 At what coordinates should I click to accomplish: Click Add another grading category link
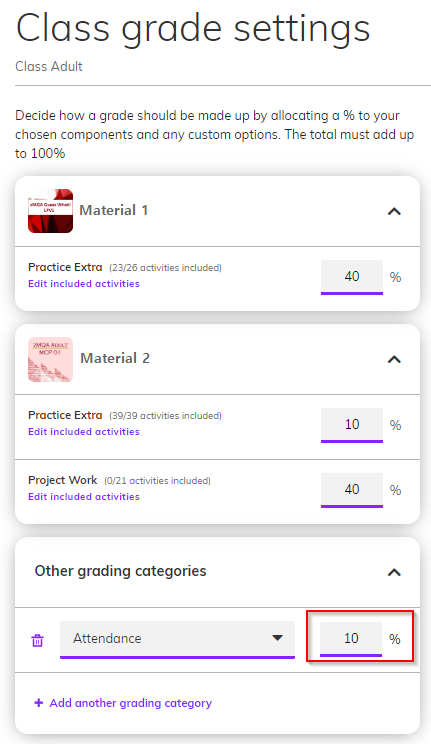131,703
